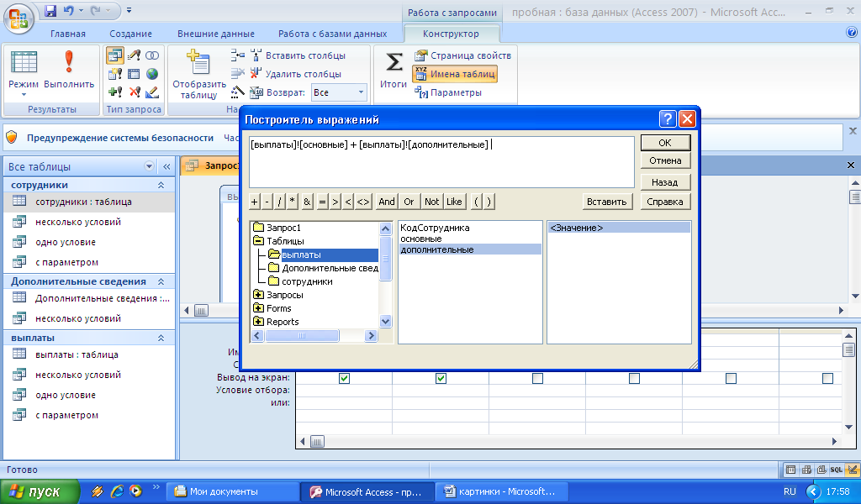Click OK in the expression builder
This screenshot has height=504, width=861.
pos(665,143)
